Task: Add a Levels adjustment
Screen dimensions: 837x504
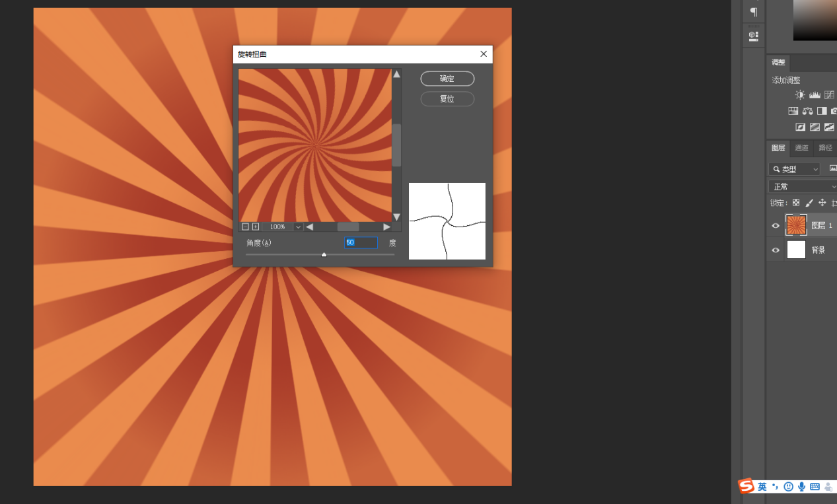Action: [815, 95]
